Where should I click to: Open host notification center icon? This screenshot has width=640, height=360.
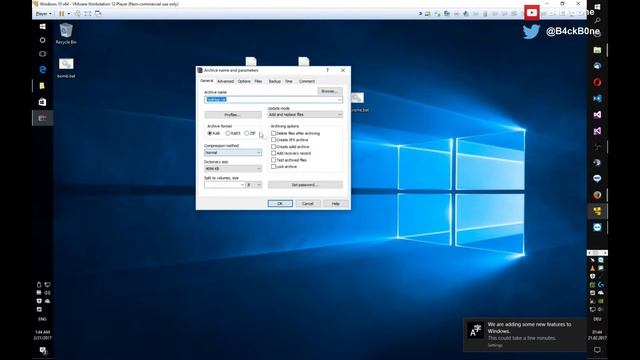597,350
